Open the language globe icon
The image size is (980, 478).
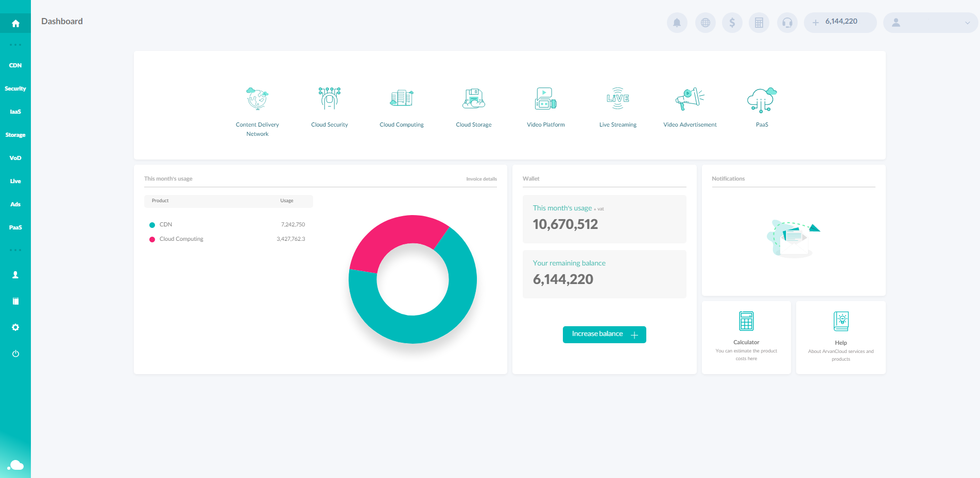click(x=705, y=23)
